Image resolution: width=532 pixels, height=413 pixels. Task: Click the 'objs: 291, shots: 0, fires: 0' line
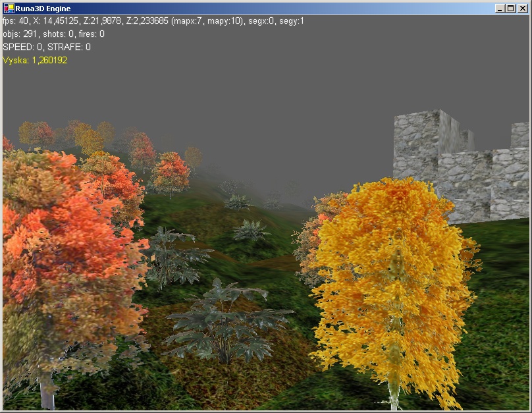pos(53,34)
